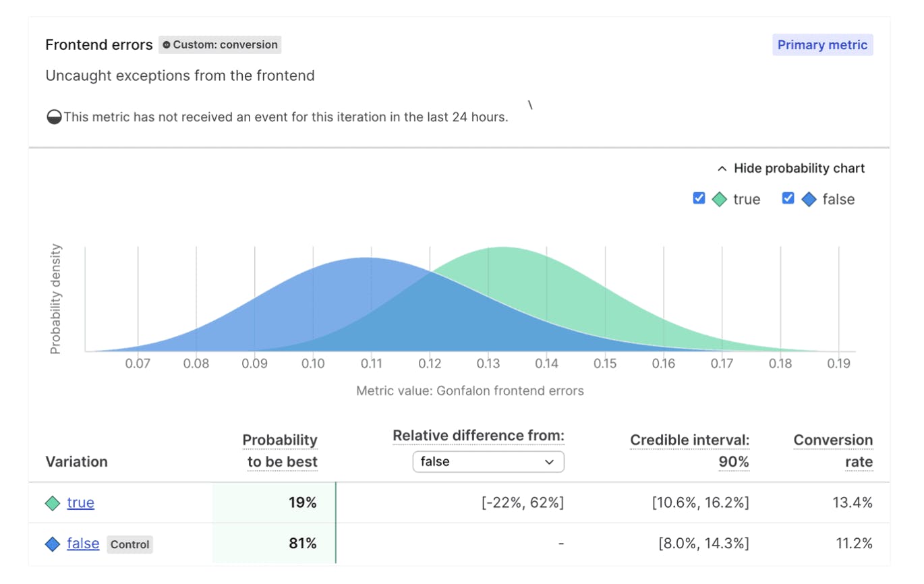Click the blue diamond legend icon for false
Screen dimensions: 924x584
tap(809, 200)
